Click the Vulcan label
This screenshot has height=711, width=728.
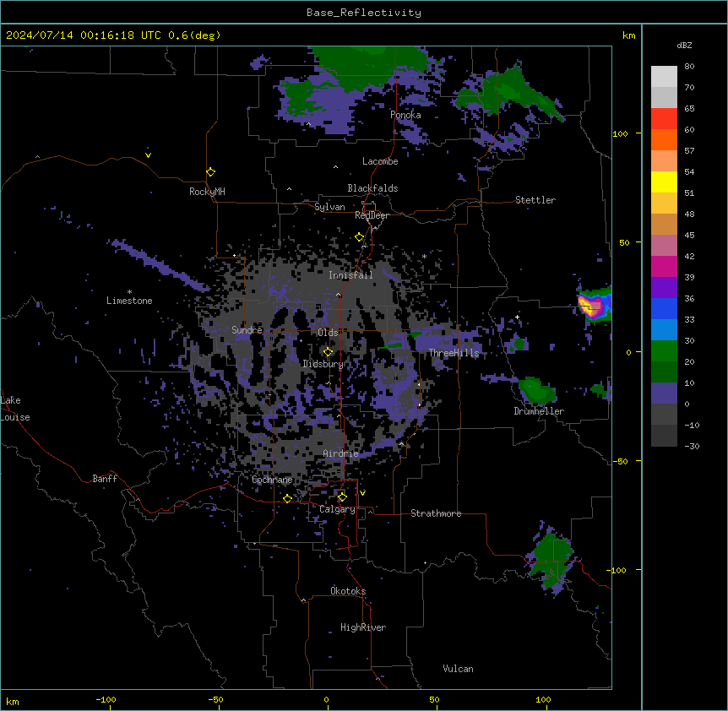459,669
